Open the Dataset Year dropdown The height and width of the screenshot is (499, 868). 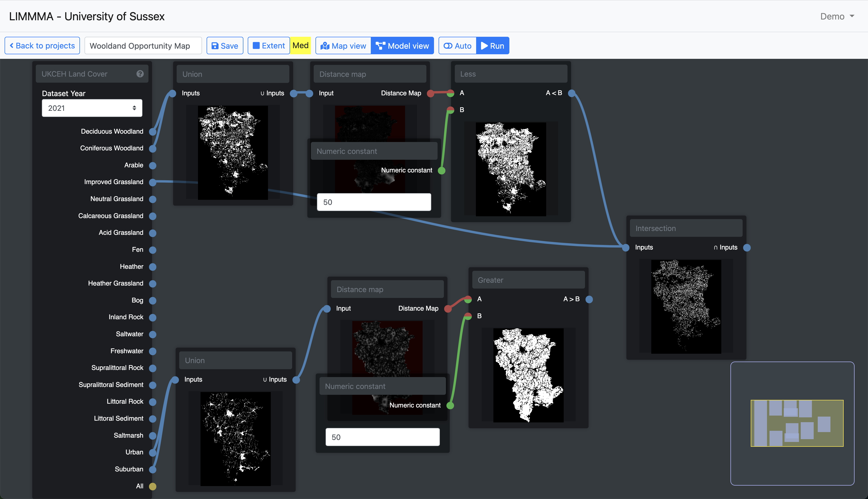click(92, 108)
